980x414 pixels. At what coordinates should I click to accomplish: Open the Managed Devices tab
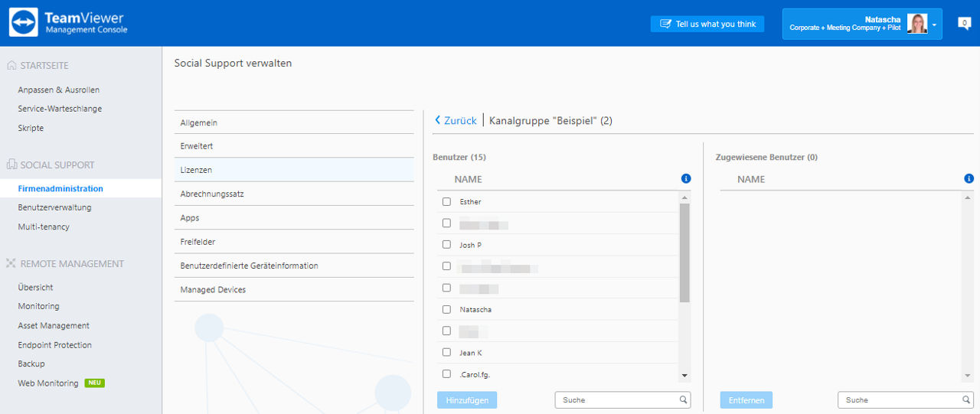294,289
